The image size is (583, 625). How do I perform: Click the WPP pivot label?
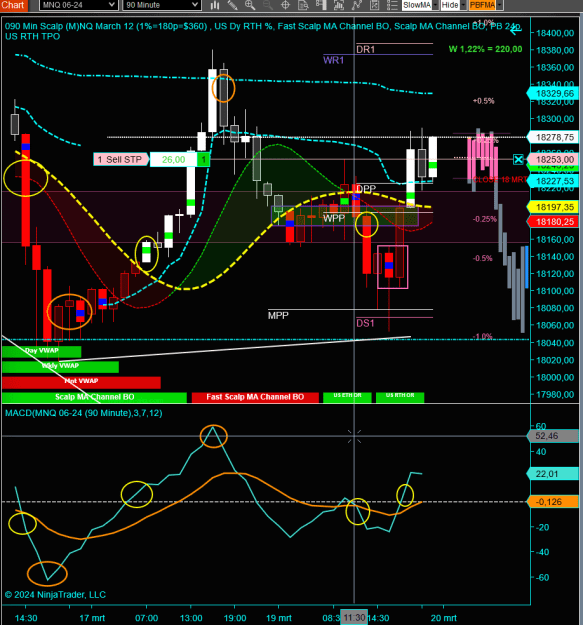[334, 218]
